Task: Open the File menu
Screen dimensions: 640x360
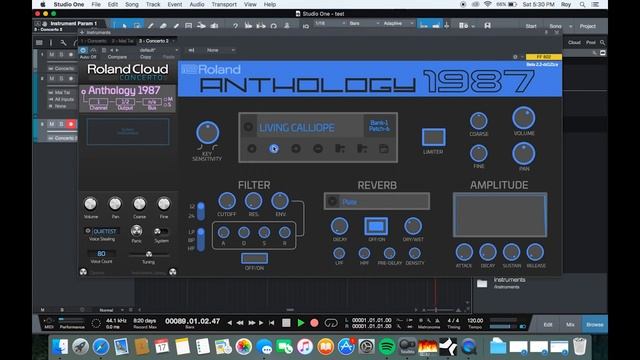Action: (x=96, y=4)
